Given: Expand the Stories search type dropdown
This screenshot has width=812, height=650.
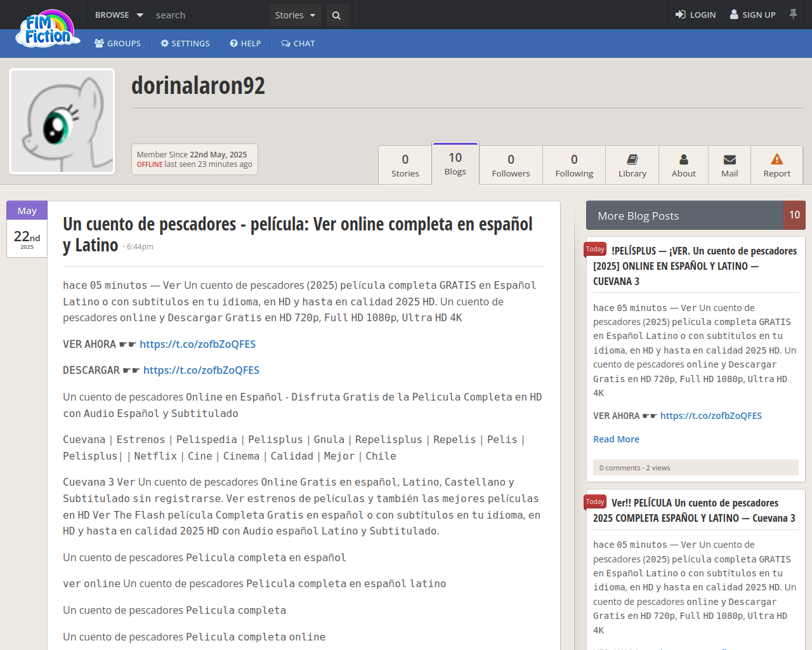Looking at the screenshot, I should click(x=295, y=15).
